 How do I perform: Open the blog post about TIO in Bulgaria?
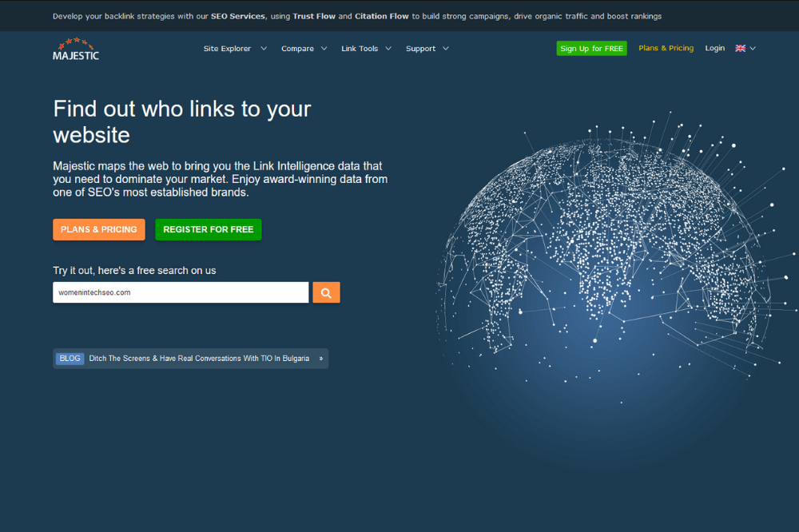199,359
